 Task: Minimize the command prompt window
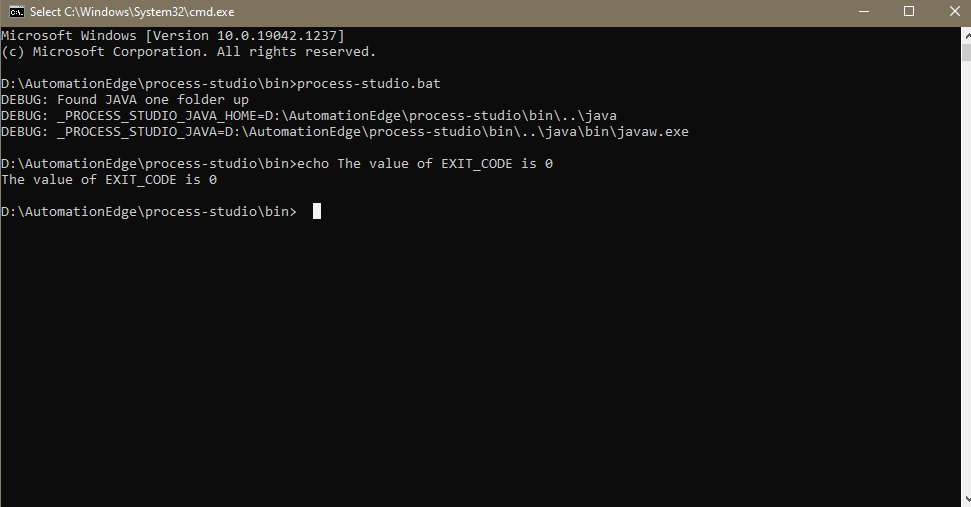click(x=864, y=12)
